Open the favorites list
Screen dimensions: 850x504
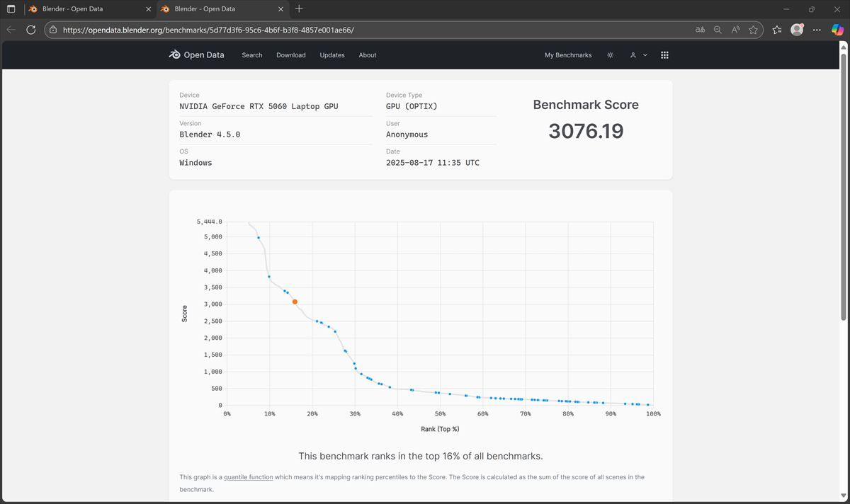[777, 30]
